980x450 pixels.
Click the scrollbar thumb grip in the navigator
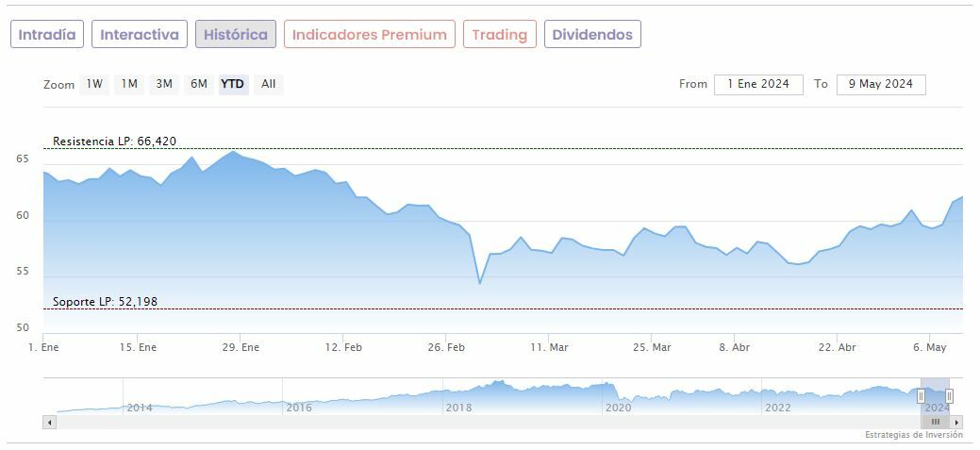pyautogui.click(x=936, y=422)
